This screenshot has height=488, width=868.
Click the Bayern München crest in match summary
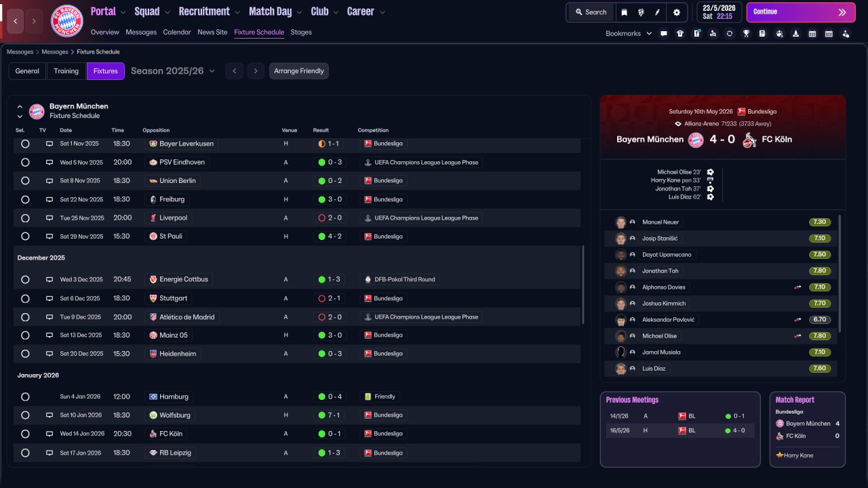696,140
